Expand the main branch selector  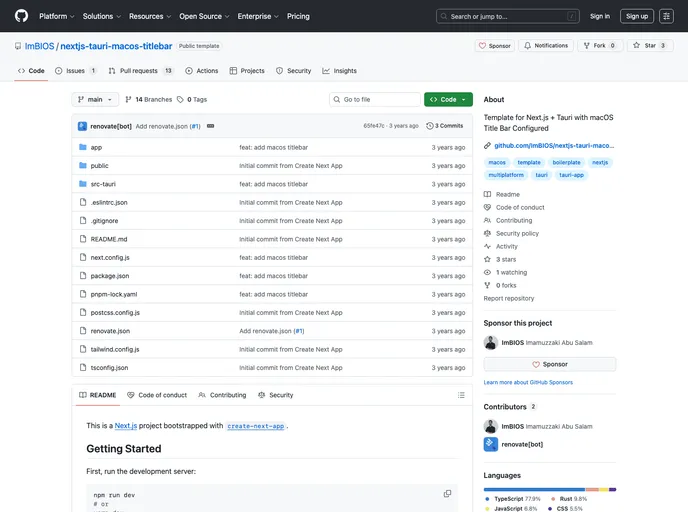coord(96,100)
